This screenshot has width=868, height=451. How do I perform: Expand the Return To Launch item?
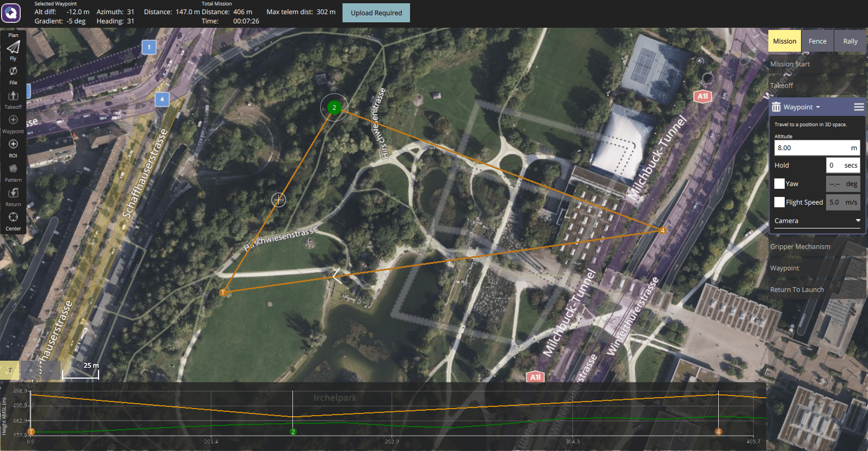point(797,290)
